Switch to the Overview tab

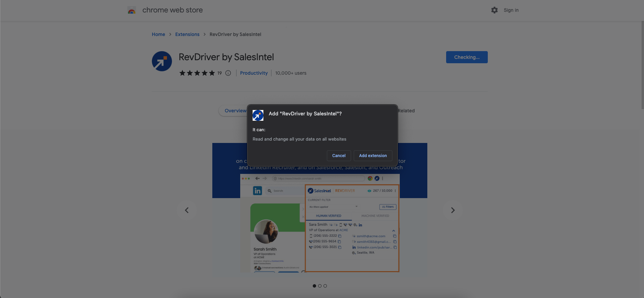235,111
